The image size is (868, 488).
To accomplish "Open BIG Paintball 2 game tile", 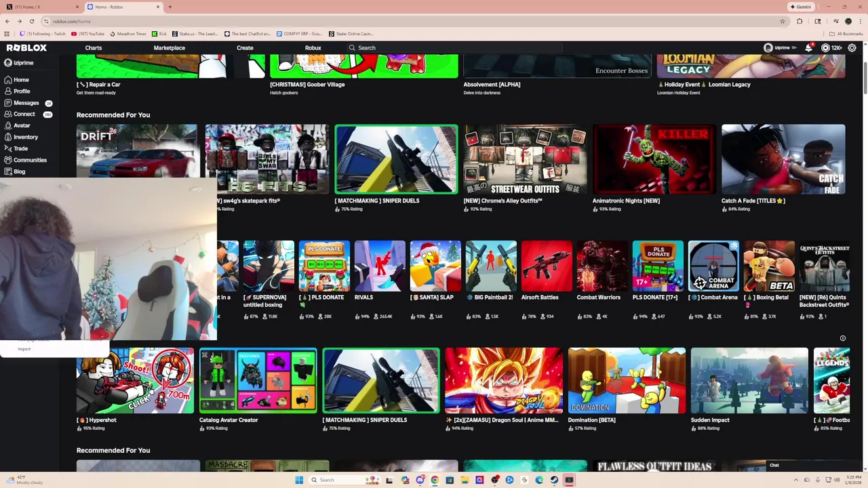I will [491, 266].
